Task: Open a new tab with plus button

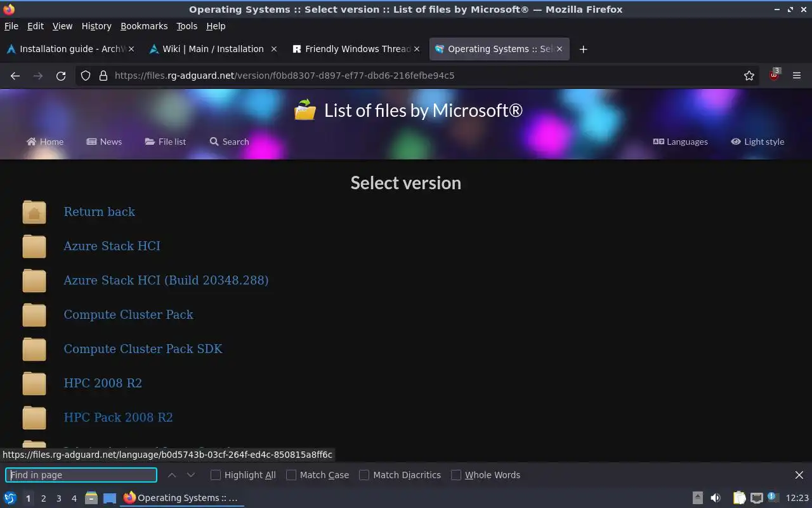Action: [x=583, y=49]
